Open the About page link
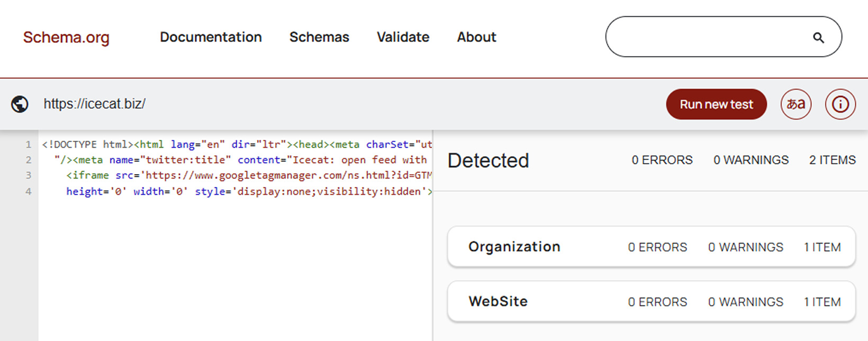 [476, 37]
